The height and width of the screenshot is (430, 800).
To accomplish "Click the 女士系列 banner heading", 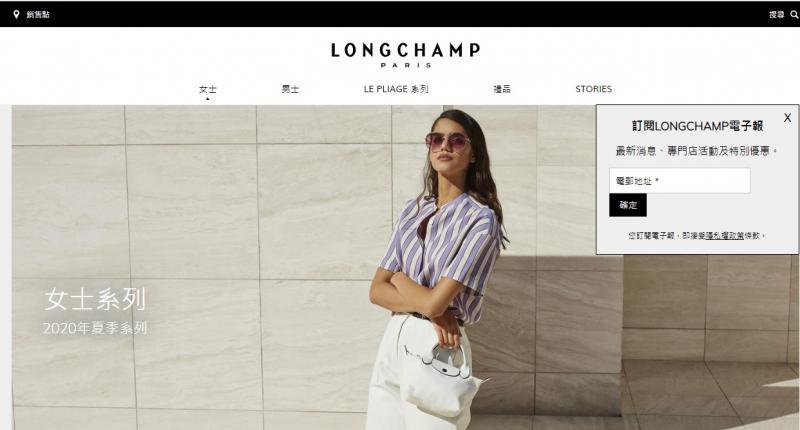I will tap(95, 299).
